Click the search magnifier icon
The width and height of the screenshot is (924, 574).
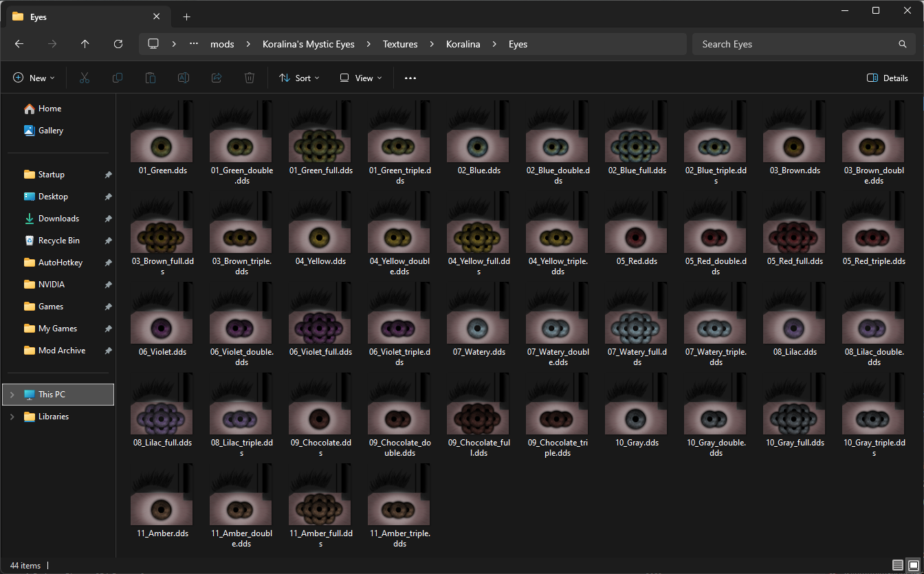903,44
